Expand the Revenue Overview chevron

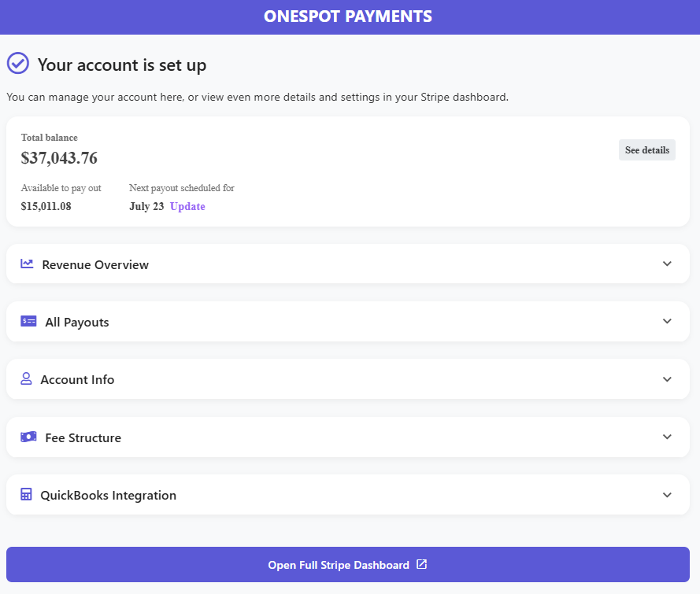(x=667, y=264)
